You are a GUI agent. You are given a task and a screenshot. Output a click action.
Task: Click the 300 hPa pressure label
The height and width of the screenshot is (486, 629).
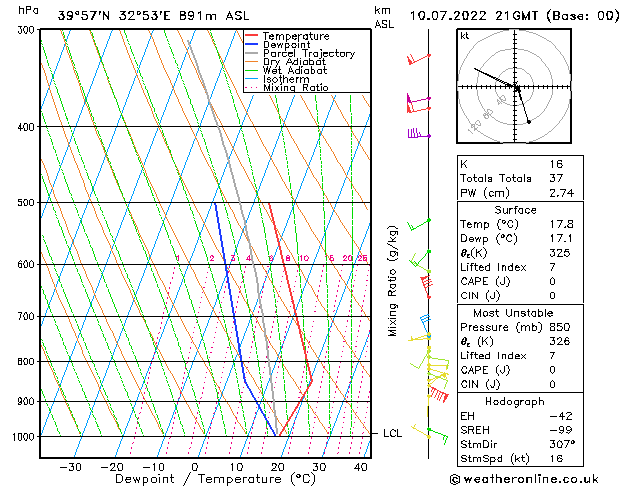click(28, 30)
